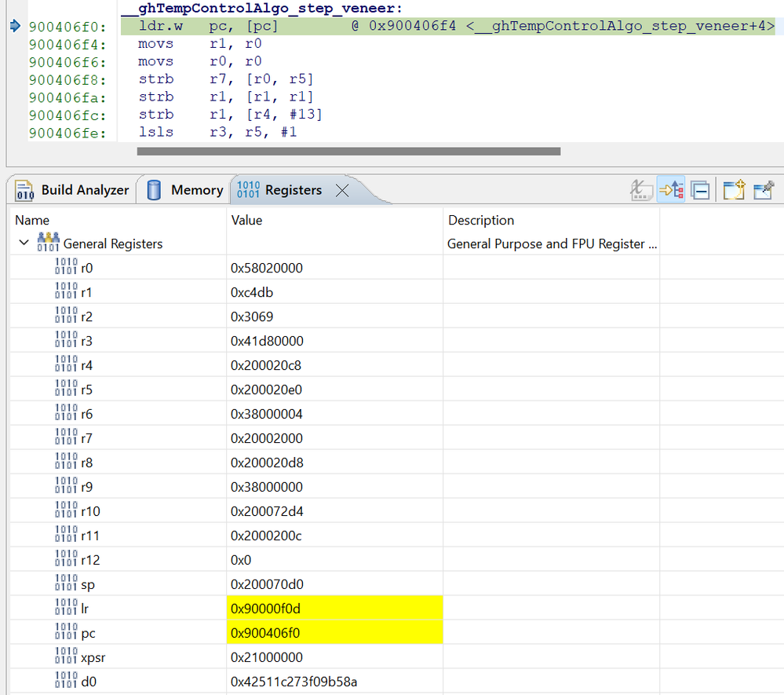The height and width of the screenshot is (695, 784).
Task: Switch to the Build Analyzer tab
Action: pos(72,190)
